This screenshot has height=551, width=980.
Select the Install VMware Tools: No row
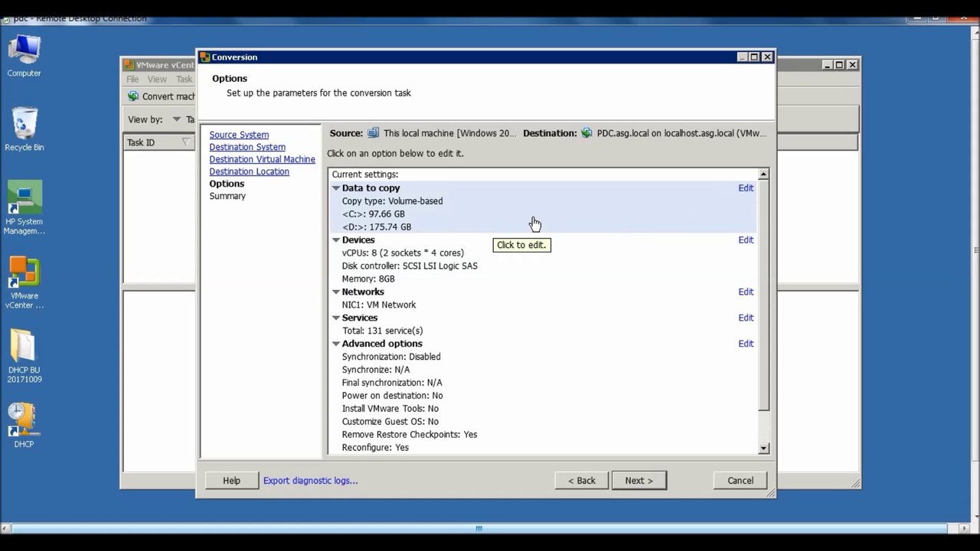tap(390, 409)
